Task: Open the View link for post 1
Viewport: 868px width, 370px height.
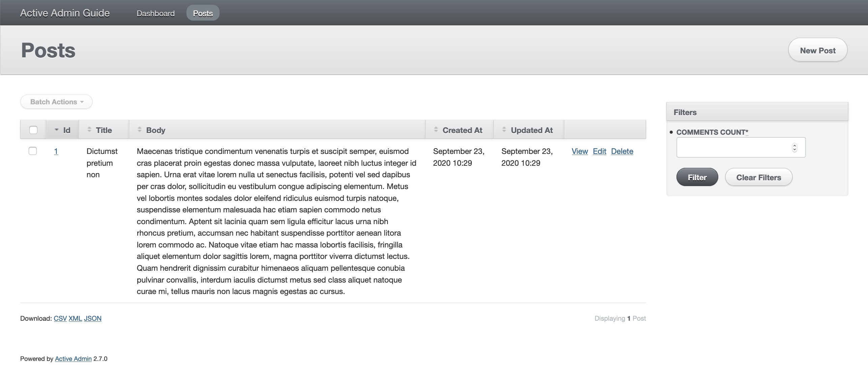Action: pyautogui.click(x=580, y=151)
